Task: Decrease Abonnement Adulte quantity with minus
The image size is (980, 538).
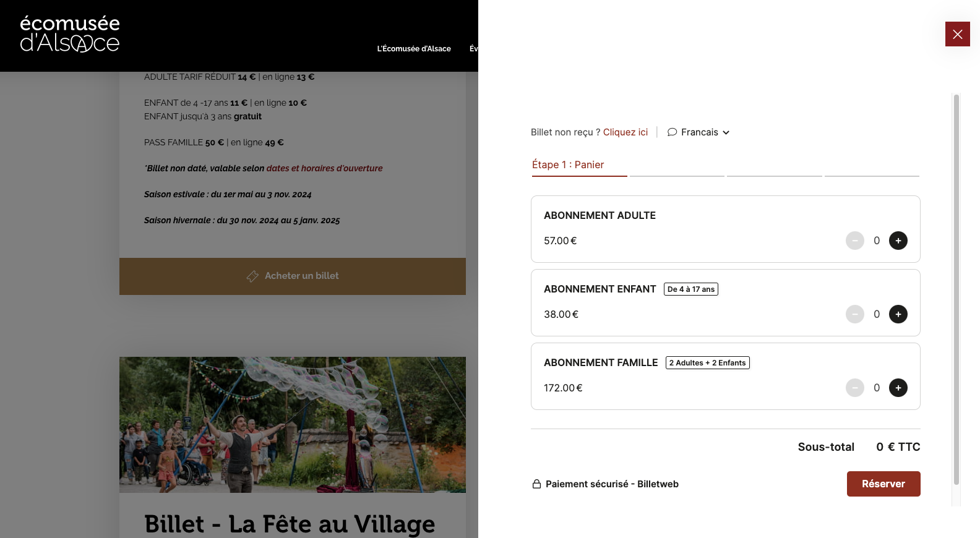Action: 854,241
